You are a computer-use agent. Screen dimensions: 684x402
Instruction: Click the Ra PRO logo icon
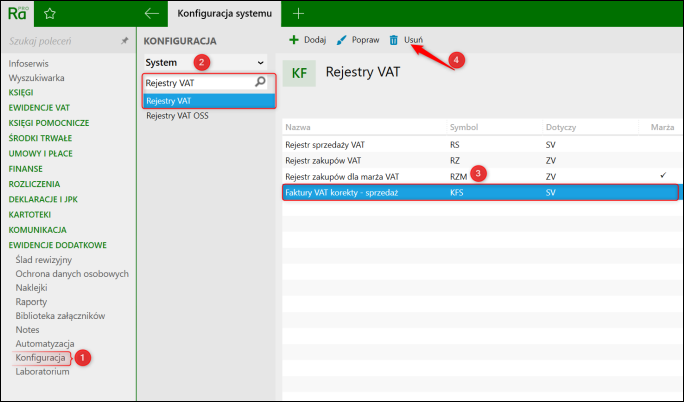17,13
